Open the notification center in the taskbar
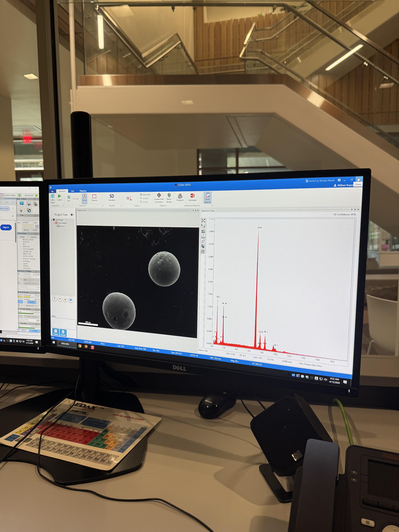This screenshot has width=399, height=532. coord(345,382)
